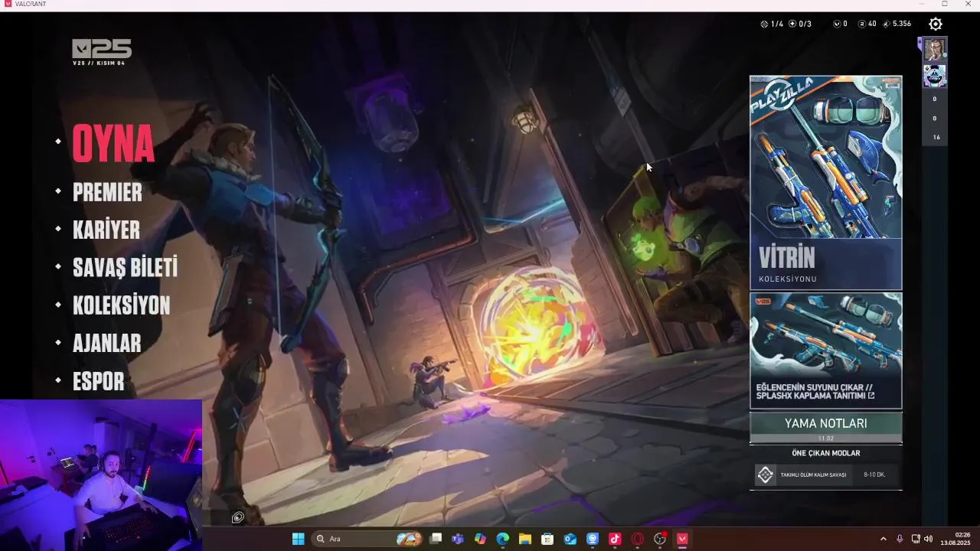Click the second player card in social panel

(935, 76)
